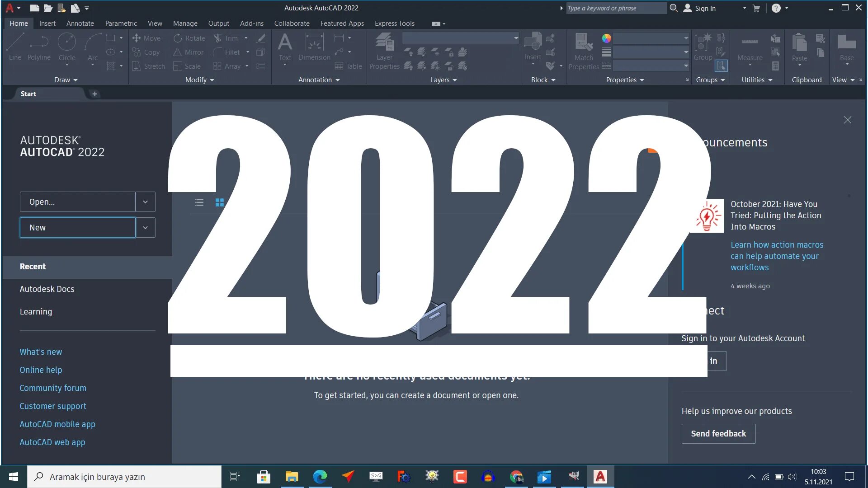868x488 pixels.
Task: Click Send feedback button
Action: (x=718, y=434)
